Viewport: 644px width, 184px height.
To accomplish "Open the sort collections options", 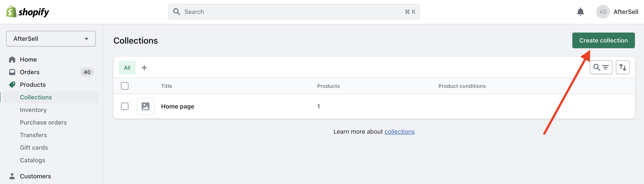I will 623,67.
